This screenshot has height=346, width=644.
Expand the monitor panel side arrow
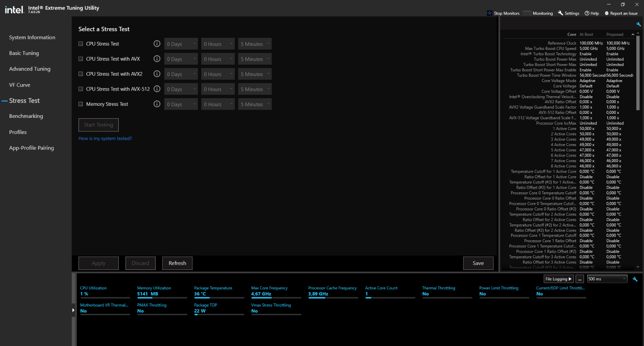coord(73,310)
